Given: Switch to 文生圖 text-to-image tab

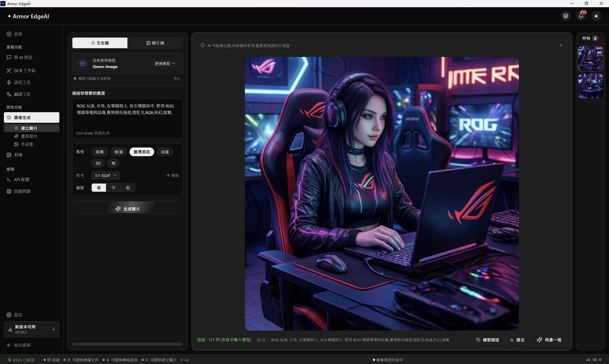Looking at the screenshot, I should (x=100, y=43).
